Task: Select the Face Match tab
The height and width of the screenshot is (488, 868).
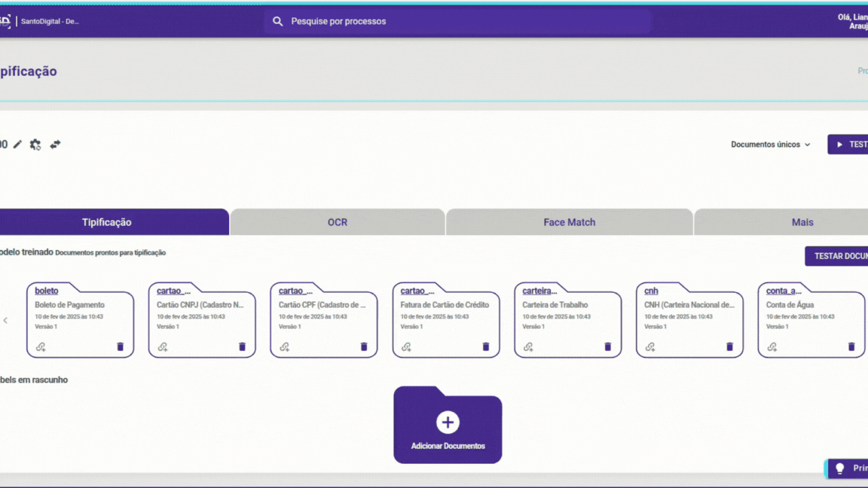Action: pos(569,222)
